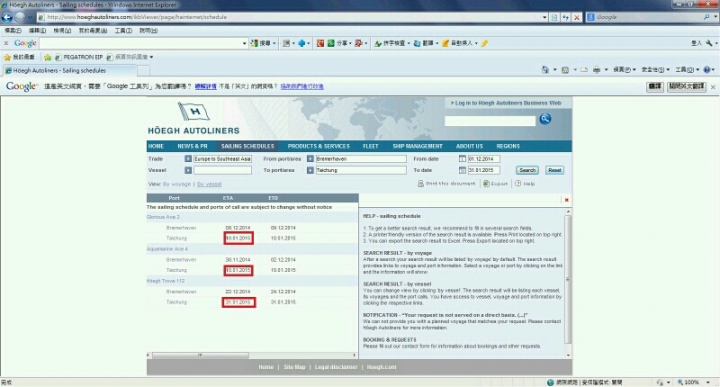The height and width of the screenshot is (387, 720).
Task: Click the Google toolbar spell check icon
Action: tap(378, 43)
